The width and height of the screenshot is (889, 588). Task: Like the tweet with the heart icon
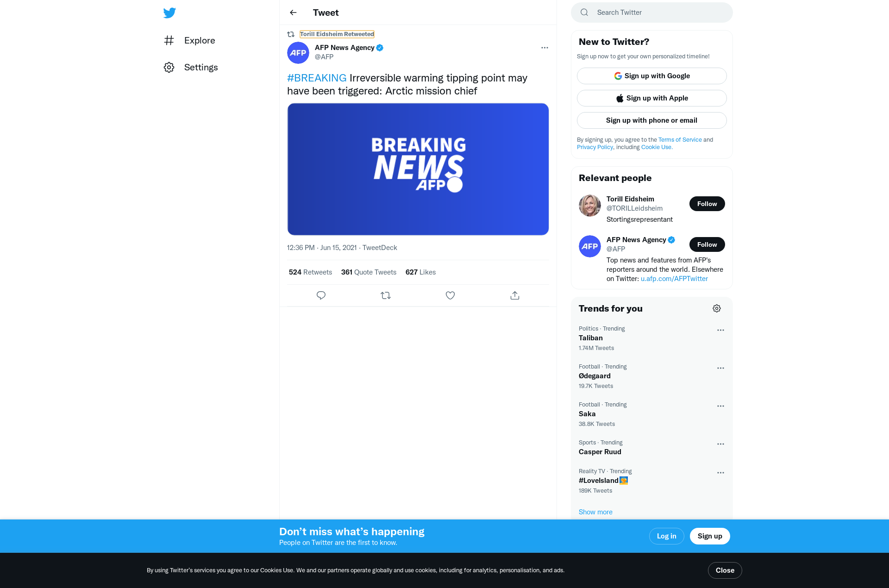pyautogui.click(x=450, y=295)
